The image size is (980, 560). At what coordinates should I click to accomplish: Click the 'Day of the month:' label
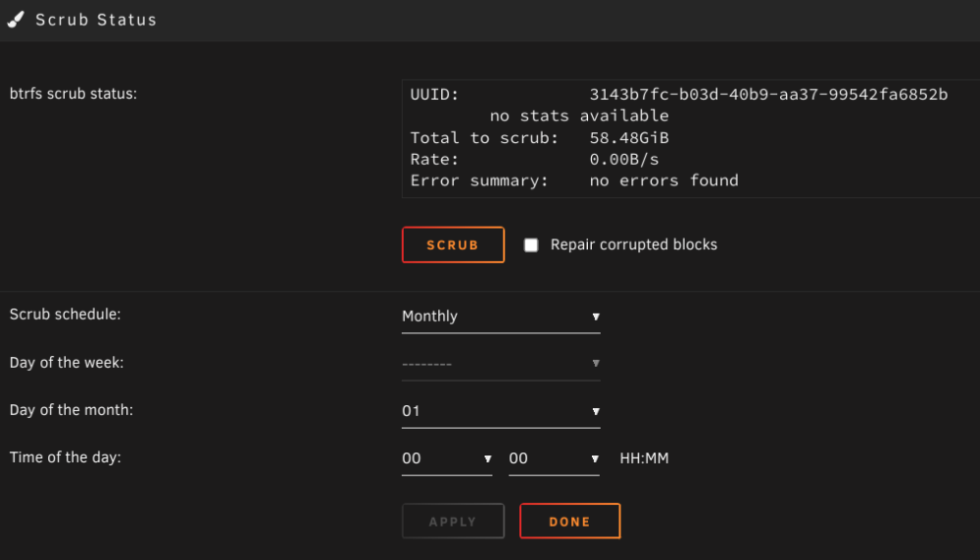pos(72,411)
